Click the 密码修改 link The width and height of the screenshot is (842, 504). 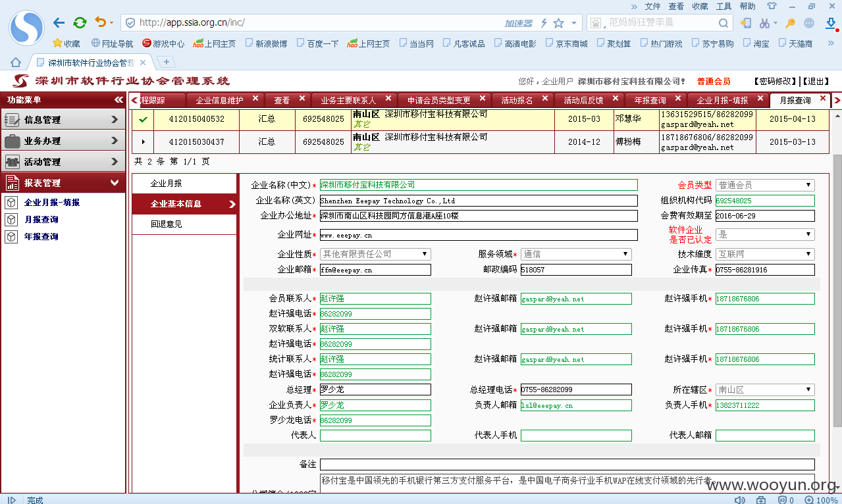pos(775,82)
